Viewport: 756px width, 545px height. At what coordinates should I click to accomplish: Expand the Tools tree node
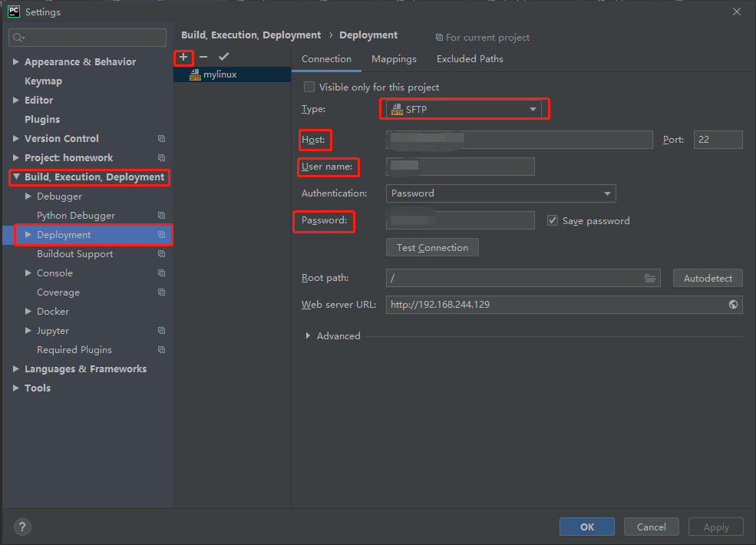(16, 388)
